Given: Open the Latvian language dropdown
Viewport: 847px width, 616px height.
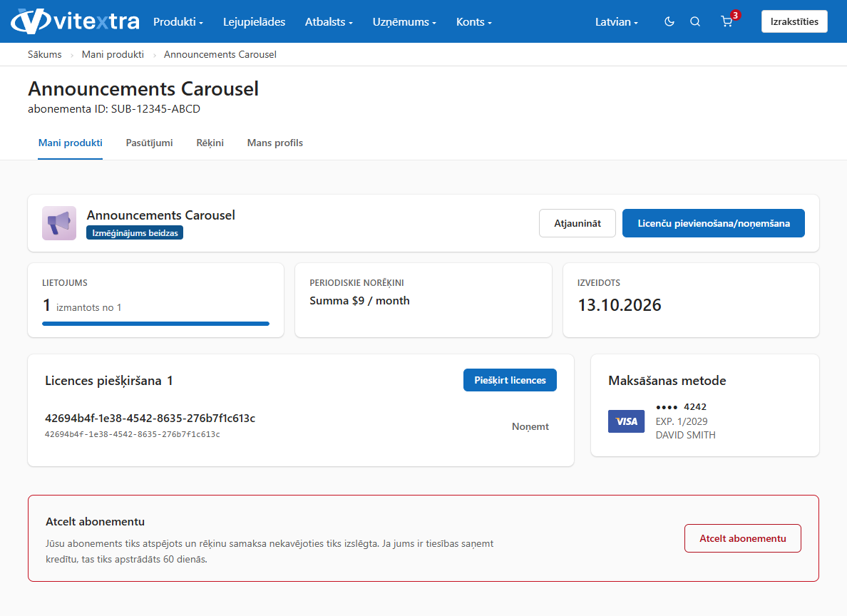Looking at the screenshot, I should [x=616, y=21].
